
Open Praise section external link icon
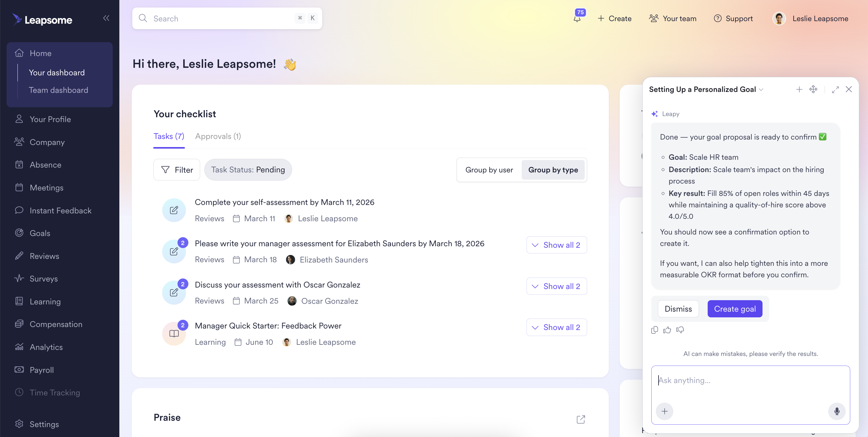(580, 419)
